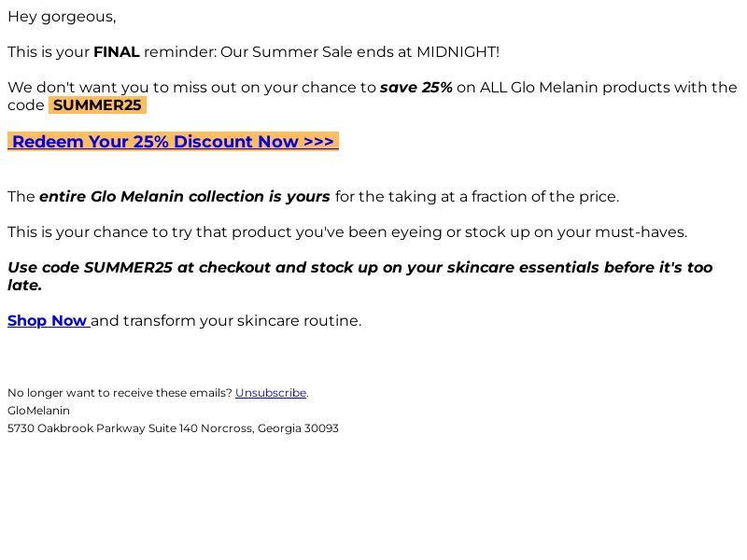The image size is (747, 560).
Task: Click the bold word FINAL
Action: [116, 52]
